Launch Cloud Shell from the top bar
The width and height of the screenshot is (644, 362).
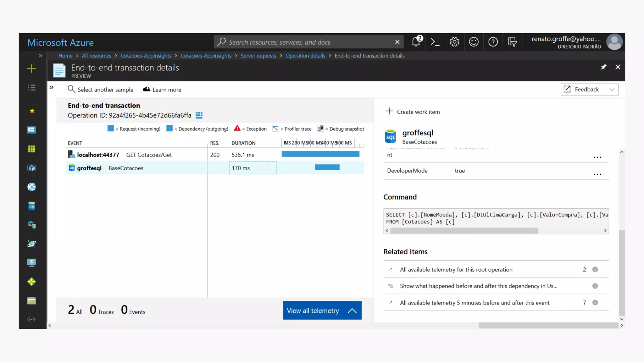(x=435, y=42)
